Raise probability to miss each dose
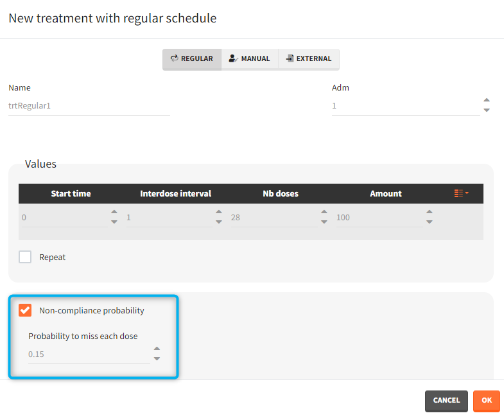Viewport: 504px width, 420px height. (157, 349)
